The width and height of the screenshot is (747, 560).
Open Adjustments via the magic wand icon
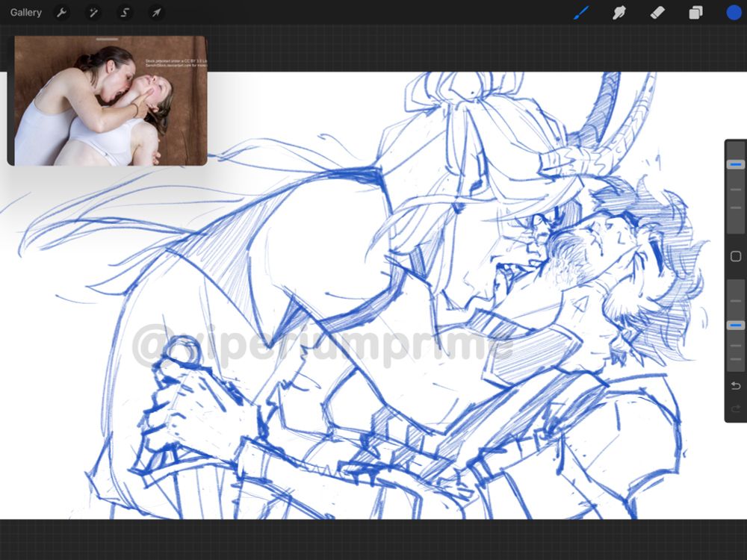pos(93,12)
